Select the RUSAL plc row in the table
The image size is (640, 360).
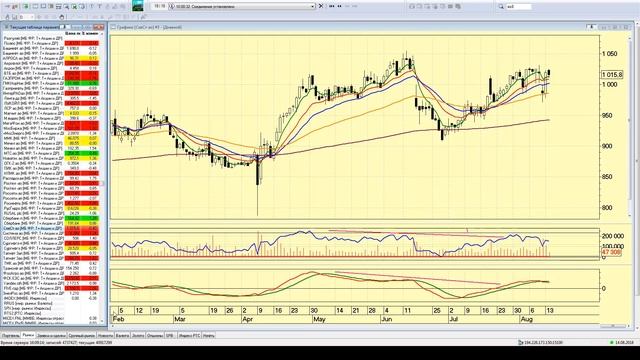click(x=51, y=213)
